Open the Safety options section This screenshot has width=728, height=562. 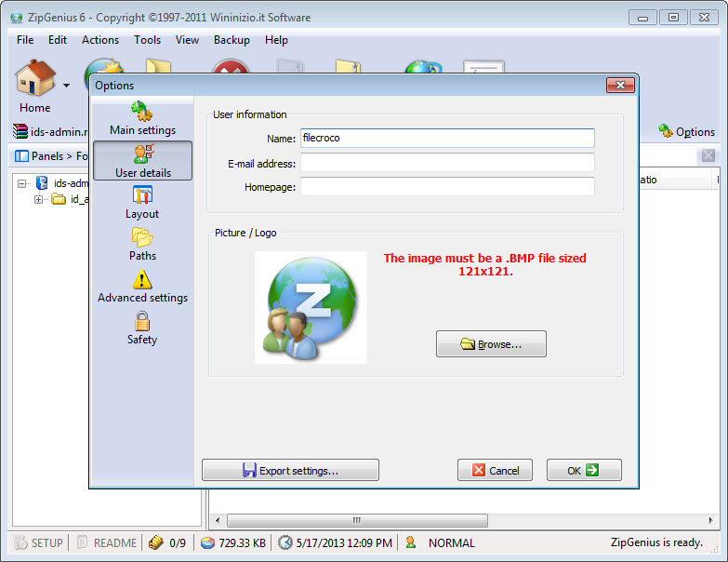pos(142,328)
